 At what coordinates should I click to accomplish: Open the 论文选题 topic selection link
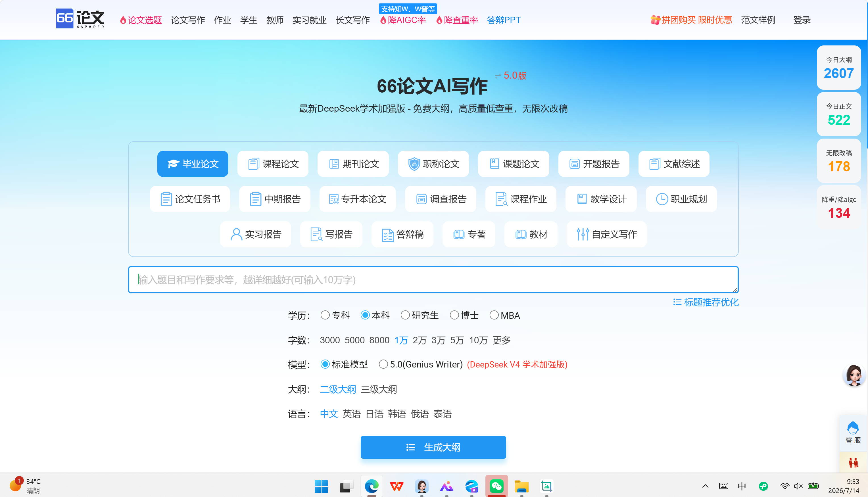pyautogui.click(x=141, y=20)
